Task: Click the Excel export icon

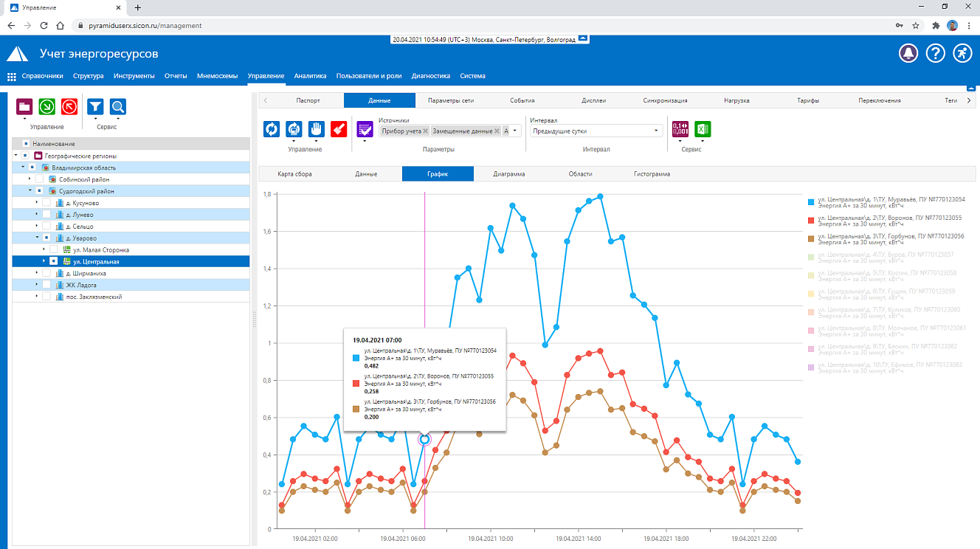Action: tap(703, 128)
